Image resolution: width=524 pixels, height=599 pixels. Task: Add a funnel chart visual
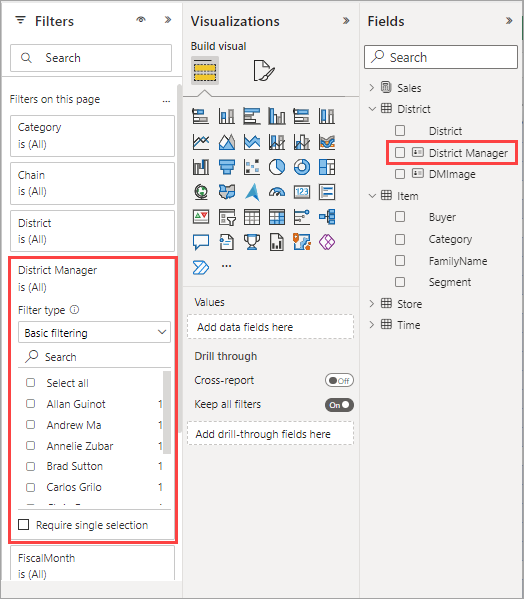point(226,167)
